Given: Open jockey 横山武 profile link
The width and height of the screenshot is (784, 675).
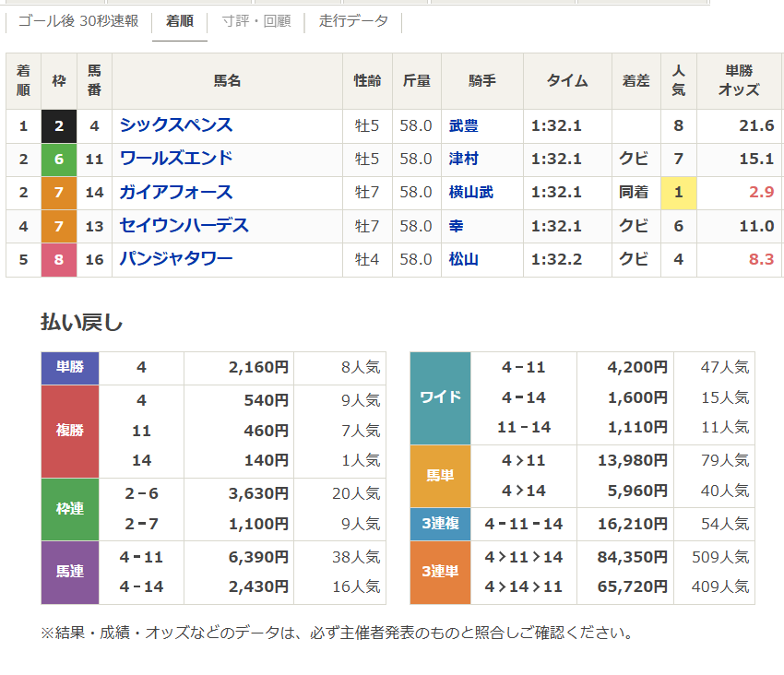Looking at the screenshot, I should 471,193.
